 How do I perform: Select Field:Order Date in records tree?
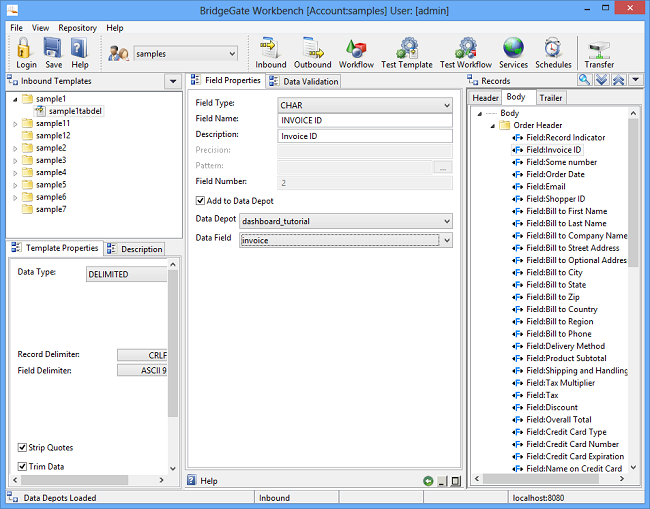(555, 175)
